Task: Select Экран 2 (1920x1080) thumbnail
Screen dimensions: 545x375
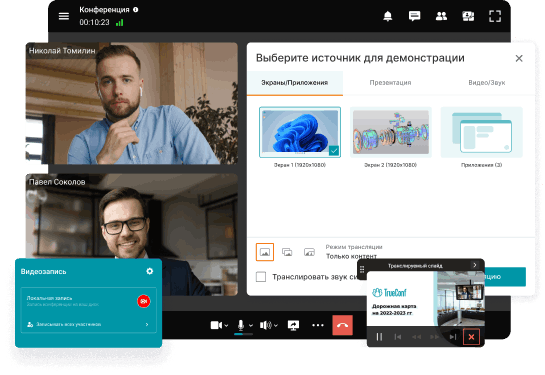Action: [x=391, y=132]
